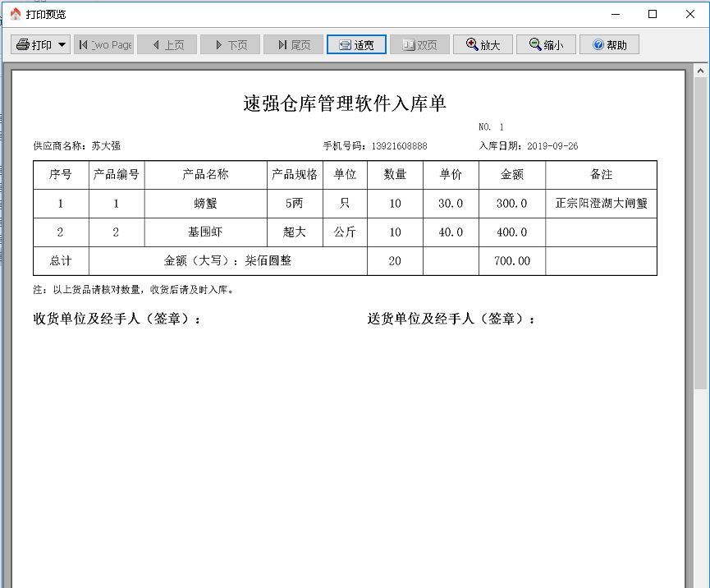Screen dimensions: 710x588
Task: Minimize the 打印预览 window
Action: click(x=616, y=14)
